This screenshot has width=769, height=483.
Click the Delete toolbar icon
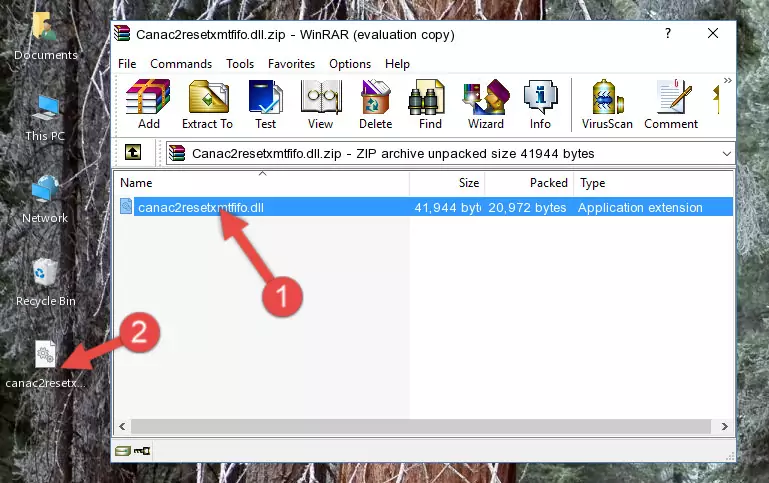click(376, 104)
